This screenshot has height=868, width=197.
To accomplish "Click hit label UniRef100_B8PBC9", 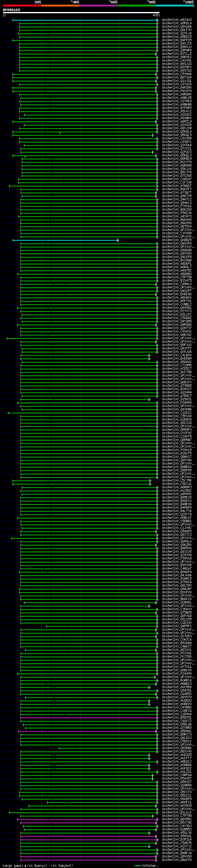I will [x=177, y=159].
